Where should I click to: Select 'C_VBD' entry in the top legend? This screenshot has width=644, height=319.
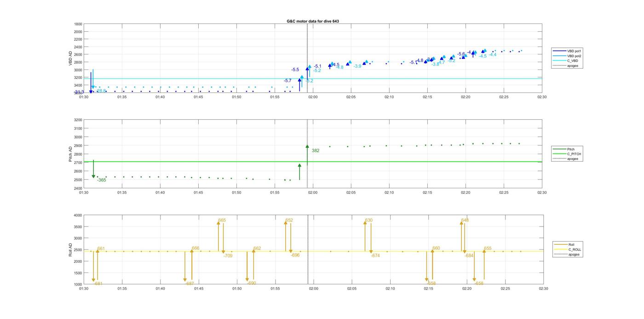point(572,61)
